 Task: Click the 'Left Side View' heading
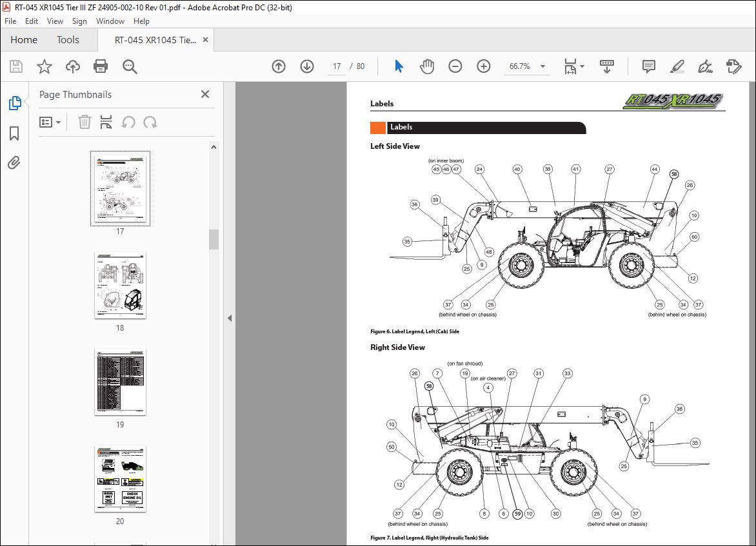coord(395,146)
